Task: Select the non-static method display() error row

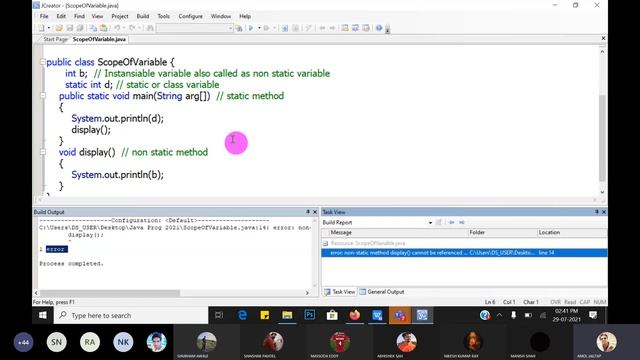Action: [x=464, y=253]
